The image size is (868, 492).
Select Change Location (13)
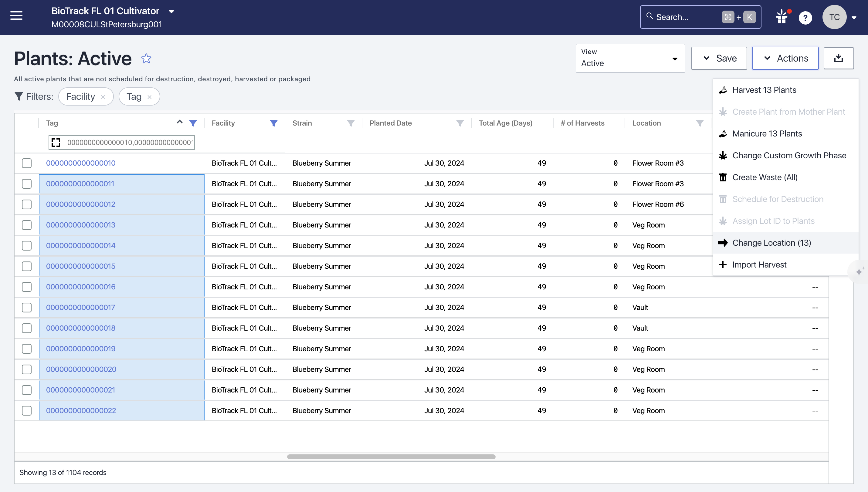785,243
